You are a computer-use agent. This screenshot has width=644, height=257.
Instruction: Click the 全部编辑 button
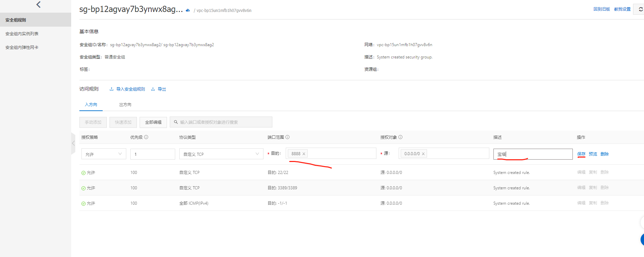coord(153,122)
